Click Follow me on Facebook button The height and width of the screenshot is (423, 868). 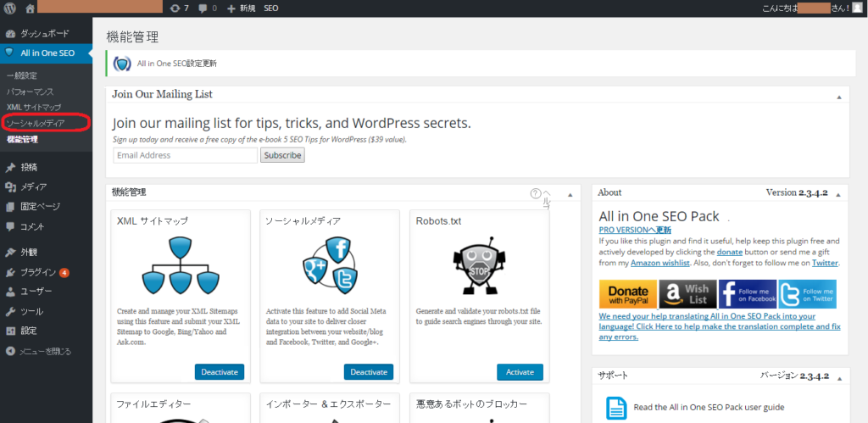pyautogui.click(x=748, y=294)
